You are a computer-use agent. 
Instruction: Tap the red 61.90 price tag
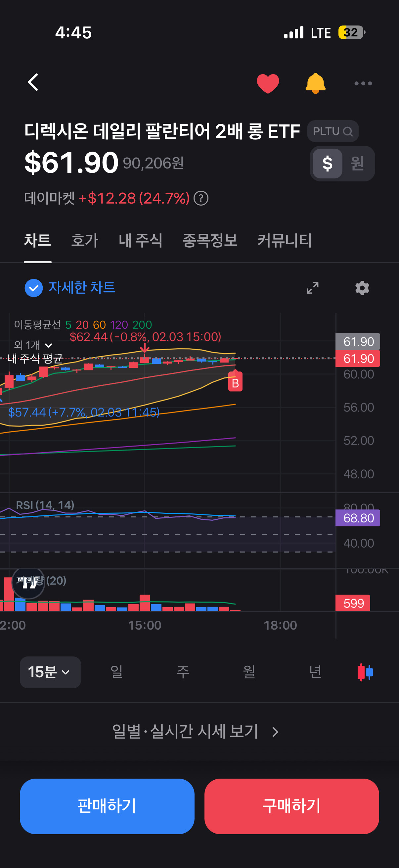point(358,359)
